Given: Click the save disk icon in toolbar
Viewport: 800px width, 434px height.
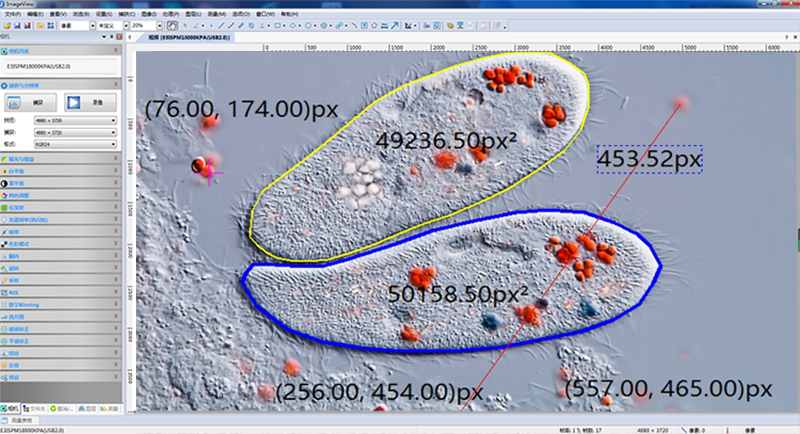Looking at the screenshot, I should point(17,25).
